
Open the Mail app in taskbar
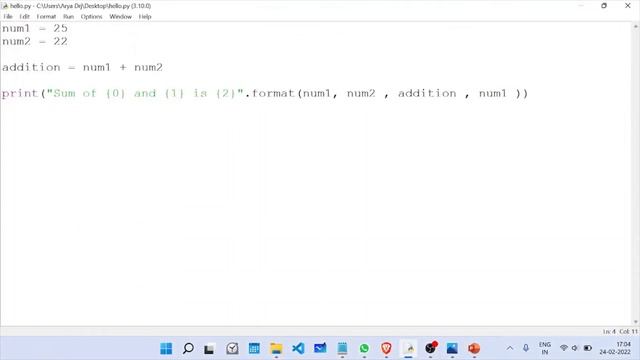[x=320, y=348]
